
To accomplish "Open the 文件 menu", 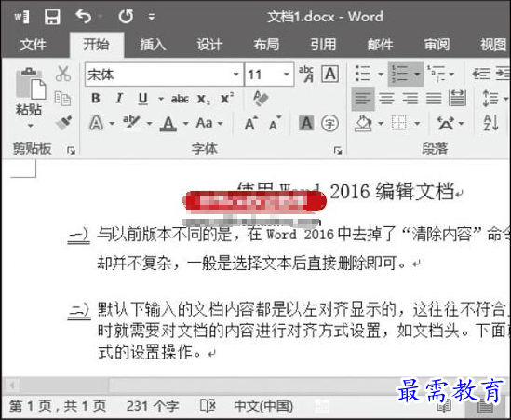I will (x=34, y=45).
